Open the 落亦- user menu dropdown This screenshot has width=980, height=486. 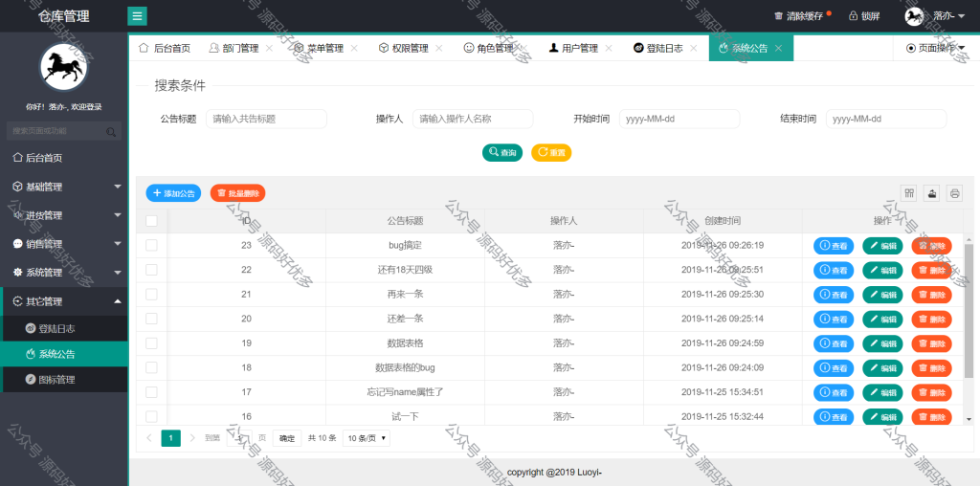point(948,16)
